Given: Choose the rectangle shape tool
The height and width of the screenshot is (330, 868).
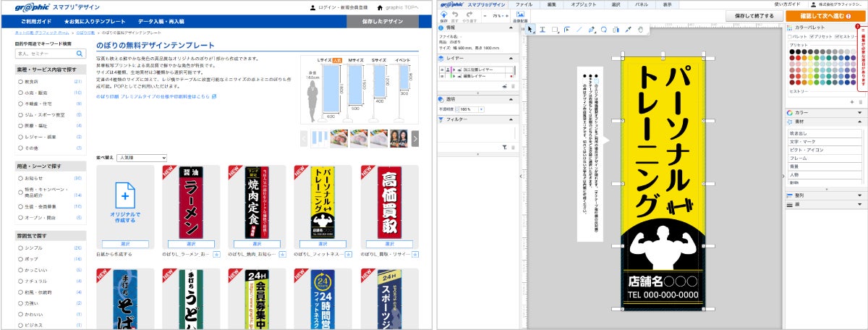Looking at the screenshot, I should [554, 30].
